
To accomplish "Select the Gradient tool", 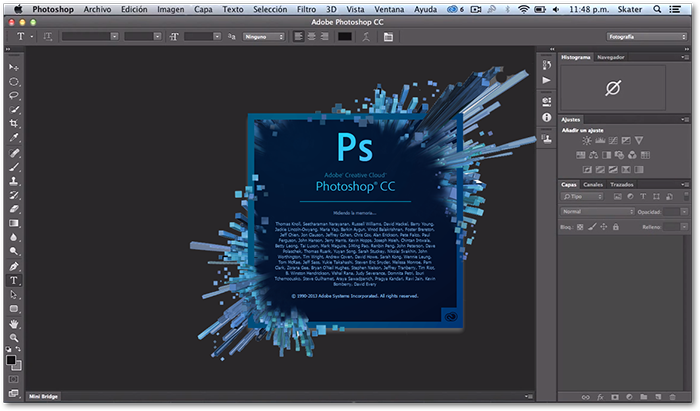I will point(14,223).
